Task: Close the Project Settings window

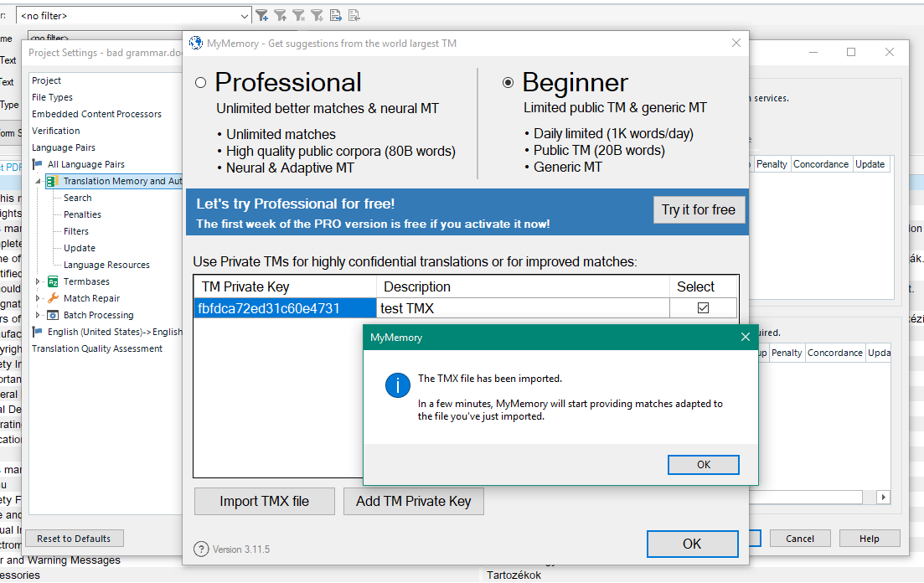Action: pyautogui.click(x=889, y=52)
